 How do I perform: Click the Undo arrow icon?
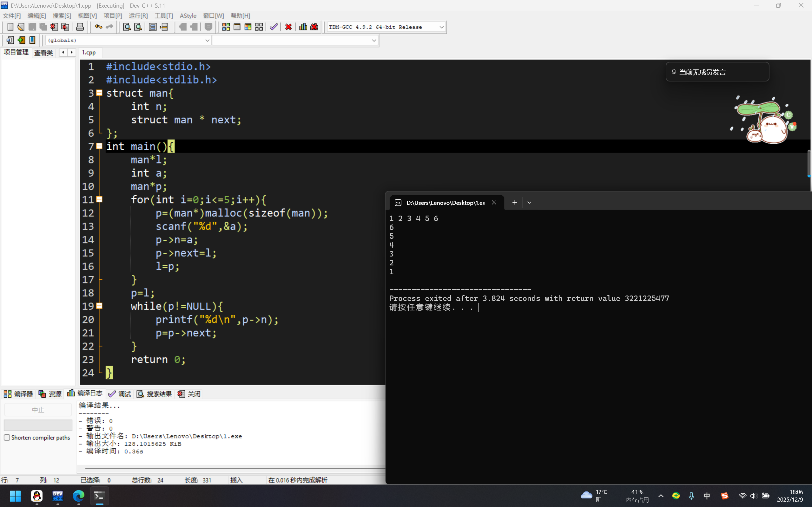click(x=98, y=27)
